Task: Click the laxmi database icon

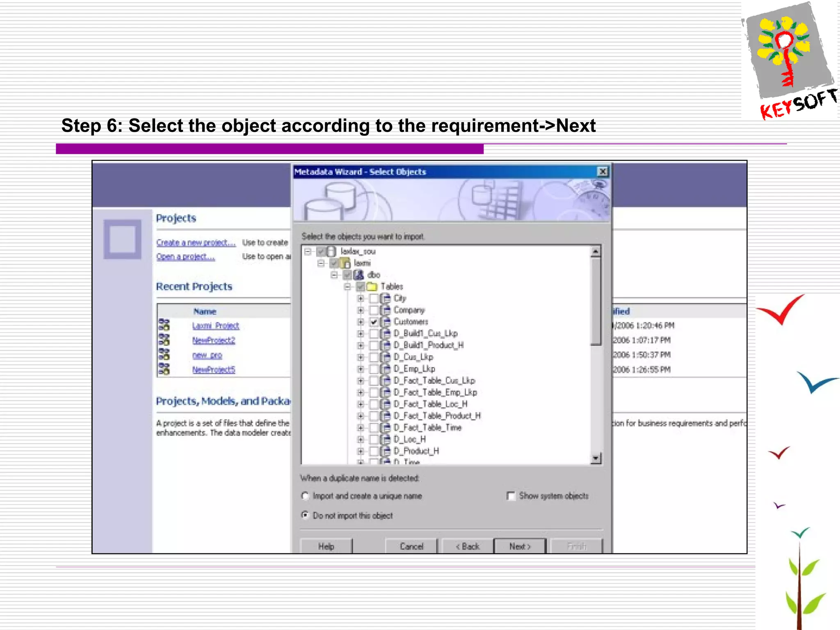Action: [346, 263]
